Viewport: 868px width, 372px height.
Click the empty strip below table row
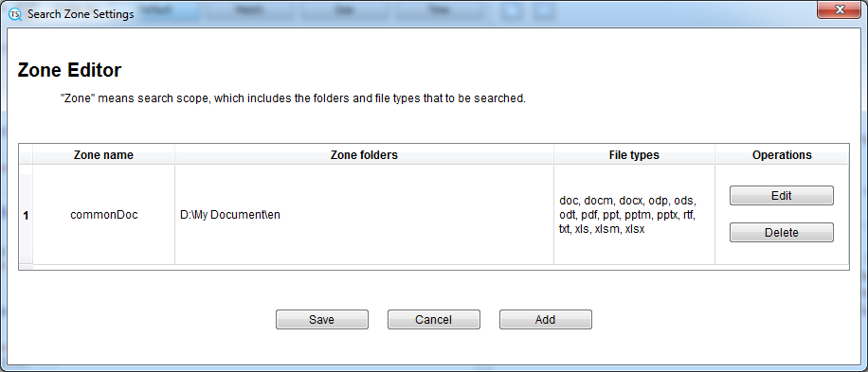coord(433,267)
